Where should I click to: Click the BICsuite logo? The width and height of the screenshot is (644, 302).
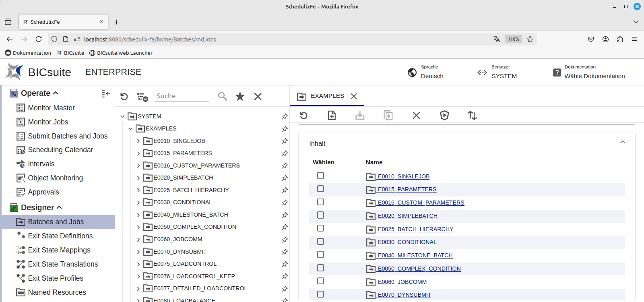point(14,72)
